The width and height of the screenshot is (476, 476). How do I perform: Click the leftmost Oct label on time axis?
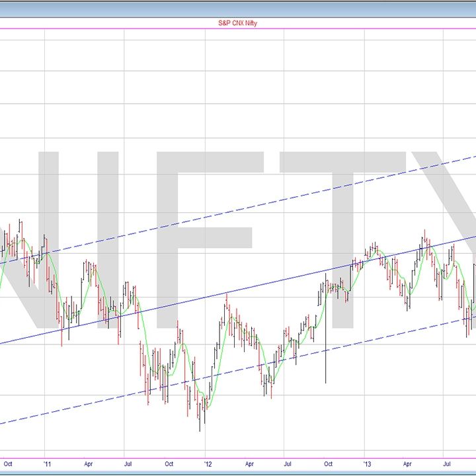point(8,464)
